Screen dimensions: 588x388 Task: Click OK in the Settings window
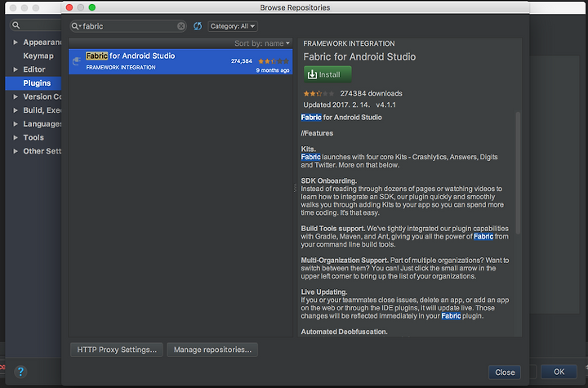[x=559, y=372]
